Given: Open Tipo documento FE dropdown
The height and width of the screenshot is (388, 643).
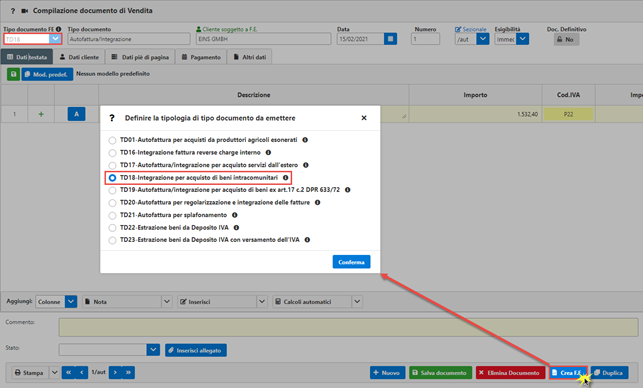Looking at the screenshot, I should 55,39.
